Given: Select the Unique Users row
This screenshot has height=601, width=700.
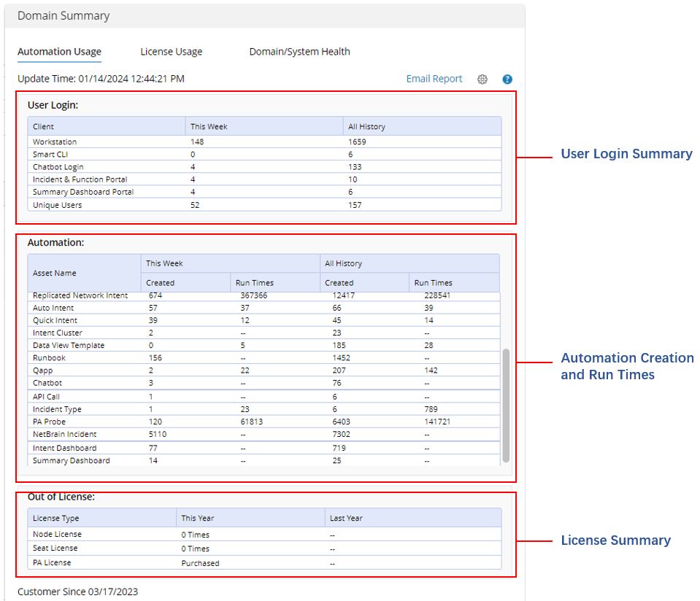Looking at the screenshot, I should coord(58,206).
